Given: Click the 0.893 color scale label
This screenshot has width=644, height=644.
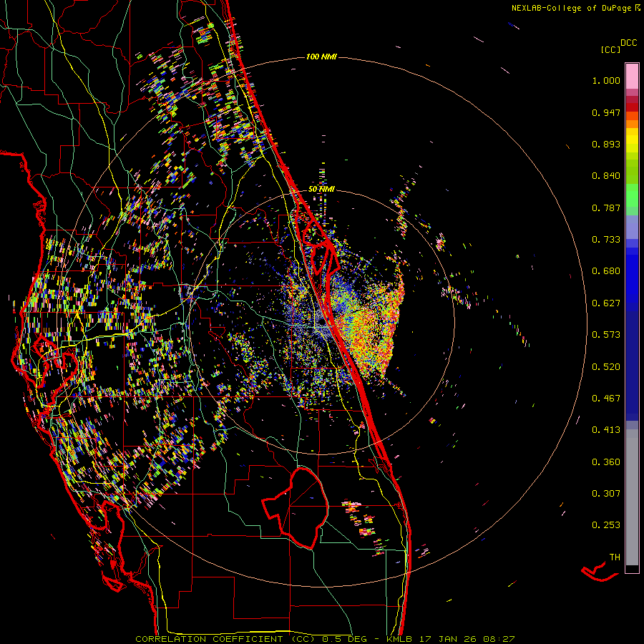Looking at the screenshot, I should tap(606, 144).
